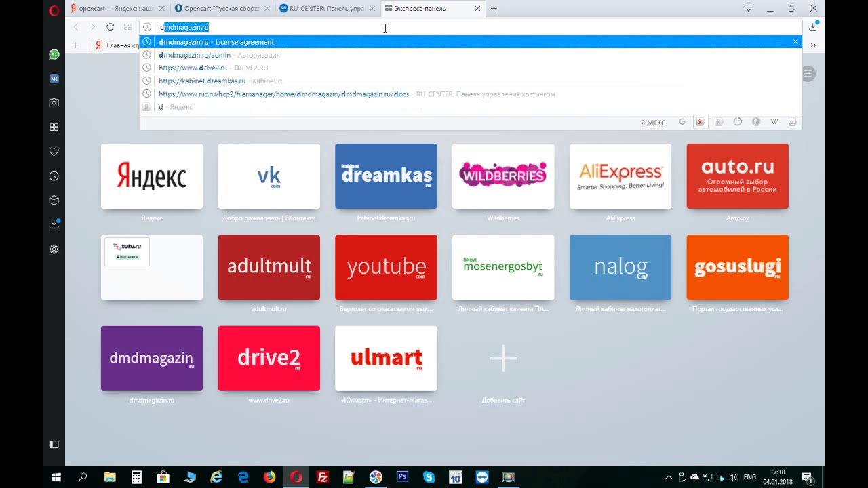Open the downloads button beside address bar
Viewport: 868px width, 488px height.
(x=813, y=27)
